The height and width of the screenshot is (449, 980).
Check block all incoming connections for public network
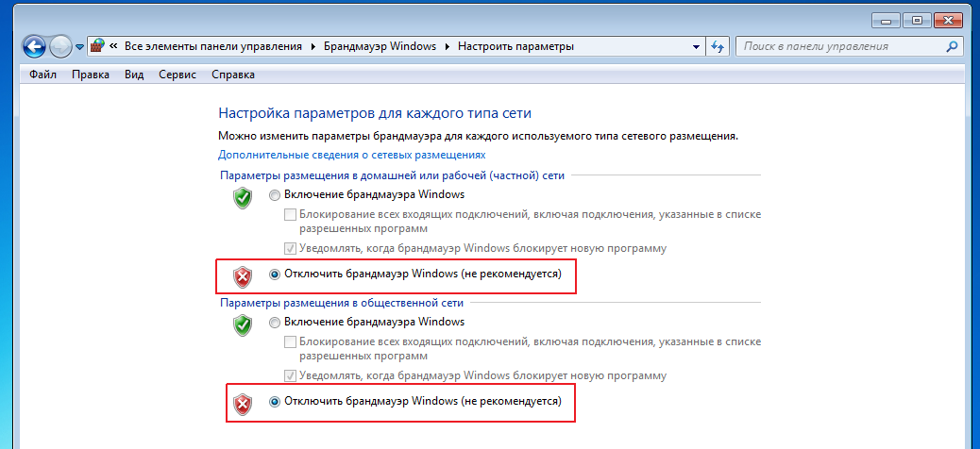[290, 342]
